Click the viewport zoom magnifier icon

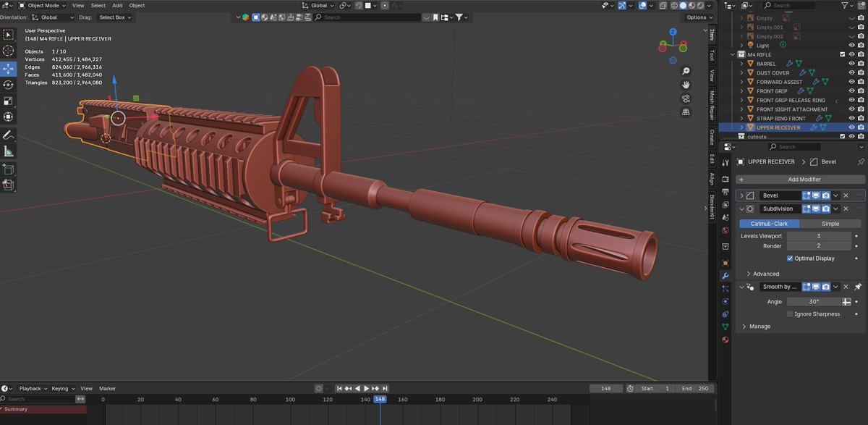tap(686, 71)
